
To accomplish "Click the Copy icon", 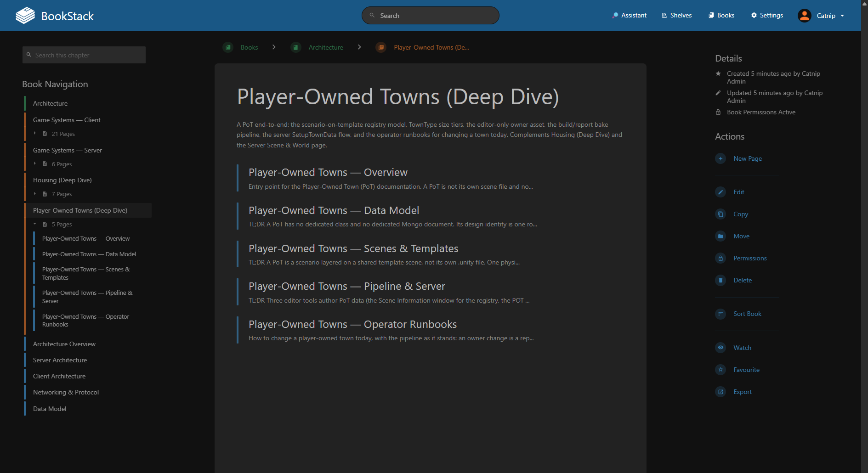I will (720, 214).
